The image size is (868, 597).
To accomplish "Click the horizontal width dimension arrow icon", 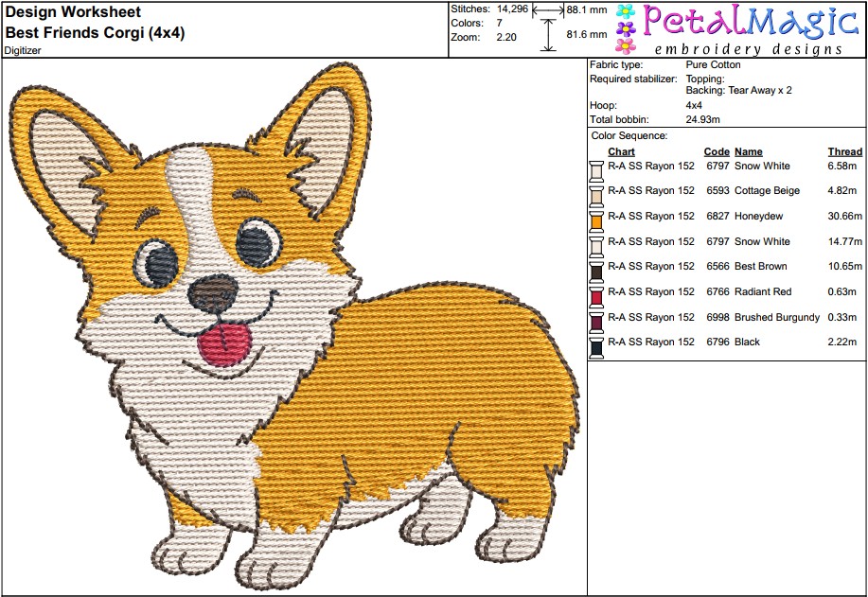I will [548, 10].
